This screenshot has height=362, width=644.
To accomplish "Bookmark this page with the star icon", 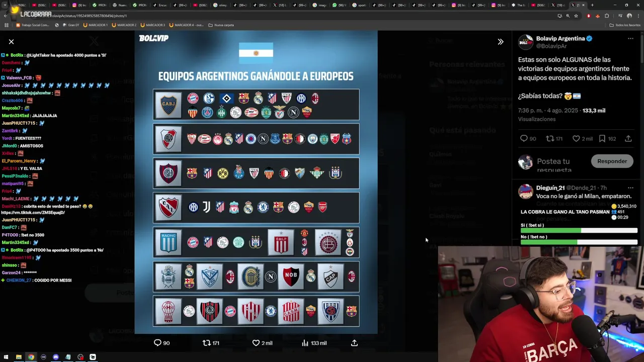I will point(576,16).
